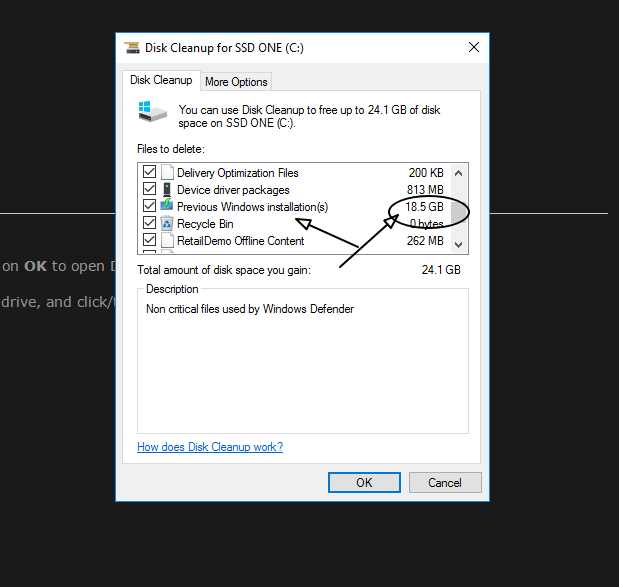
Task: Click the 'Files to delete:' label
Action: point(171,149)
